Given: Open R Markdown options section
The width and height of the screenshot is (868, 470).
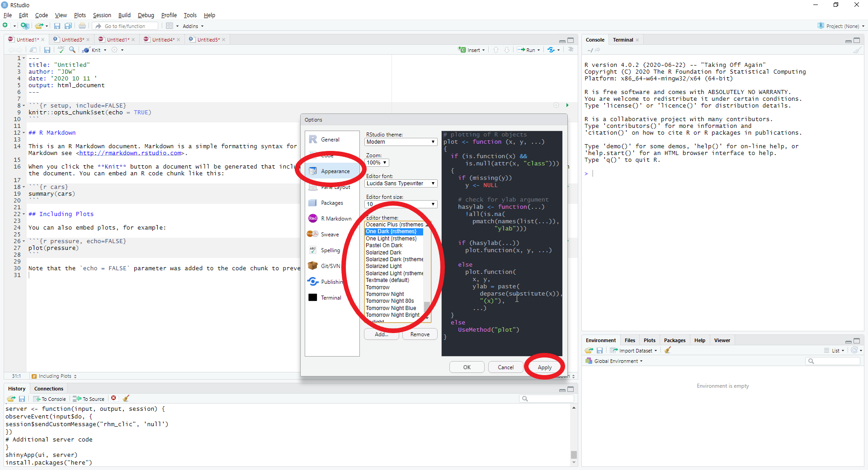Looking at the screenshot, I should 332,219.
